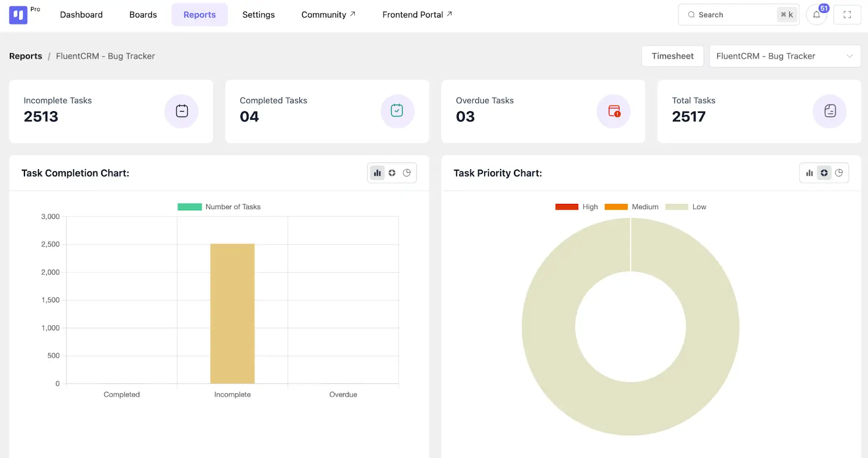Open the notifications bell

click(x=816, y=15)
